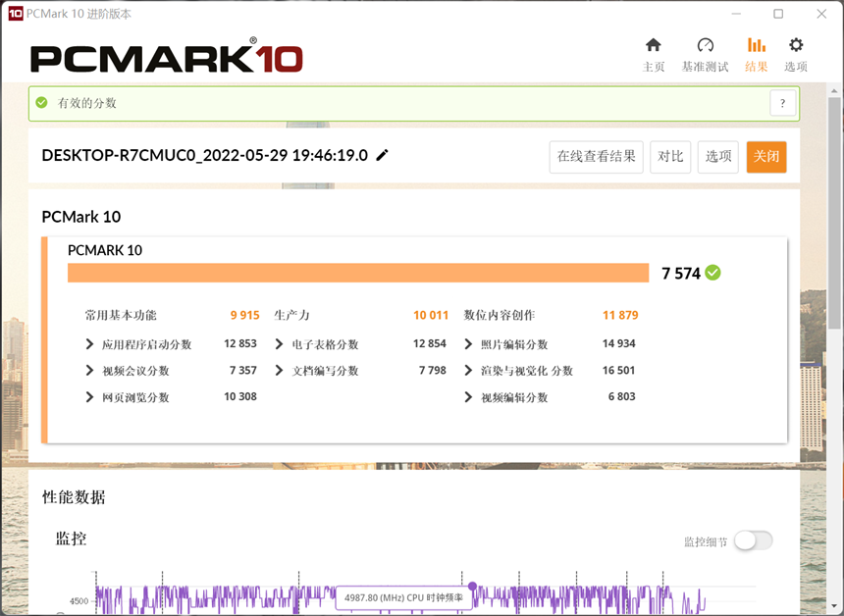Click the 选项 button beside 对比
Viewport: 844px width, 616px height.
(x=718, y=157)
